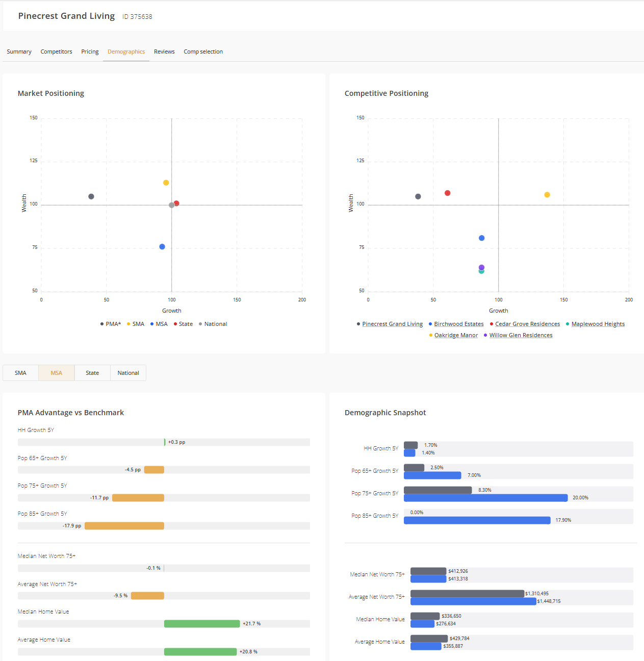This screenshot has height=661, width=644.
Task: Toggle State series in chart legend
Action: 184,324
